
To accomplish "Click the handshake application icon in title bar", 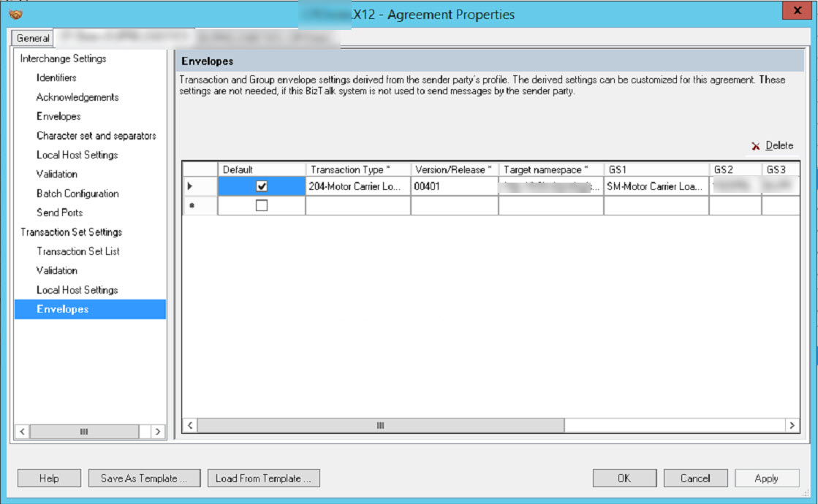I will coord(15,14).
